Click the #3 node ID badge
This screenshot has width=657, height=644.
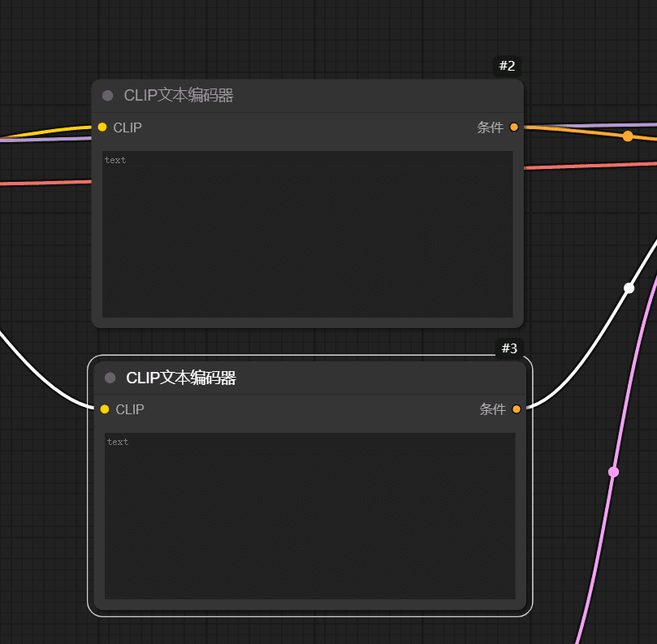509,348
